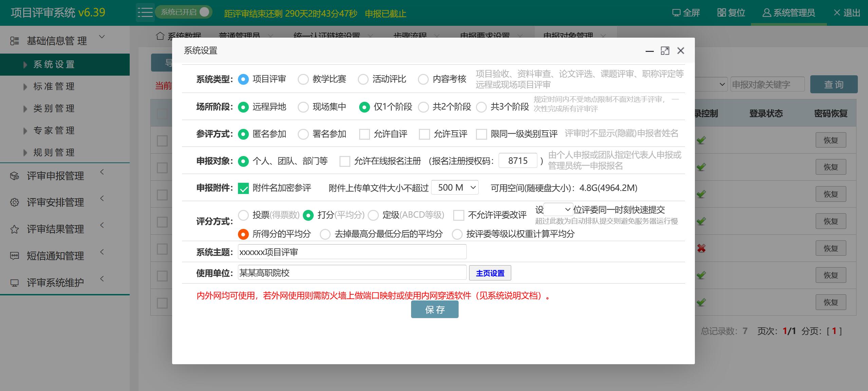Click the 全屏 fullscreen monitor icon

676,13
